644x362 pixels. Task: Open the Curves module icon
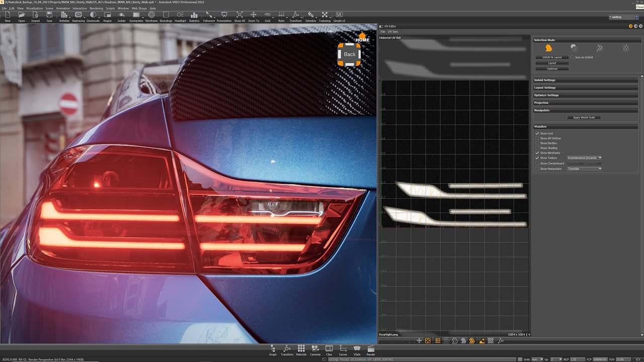pyautogui.click(x=343, y=350)
